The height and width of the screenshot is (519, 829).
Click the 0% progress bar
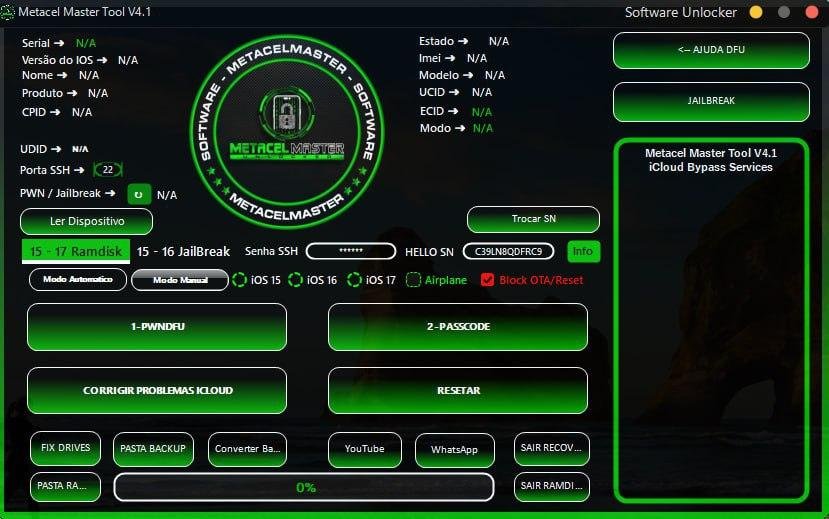click(304, 487)
